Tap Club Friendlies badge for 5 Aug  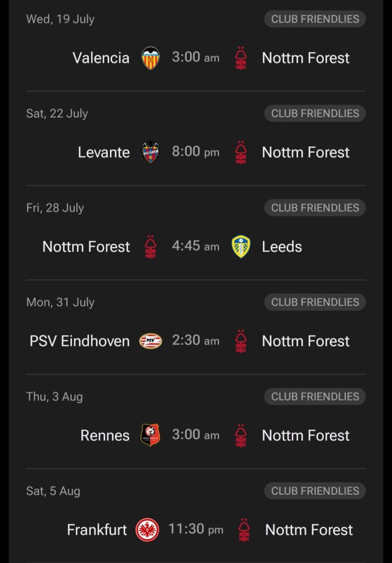315,491
